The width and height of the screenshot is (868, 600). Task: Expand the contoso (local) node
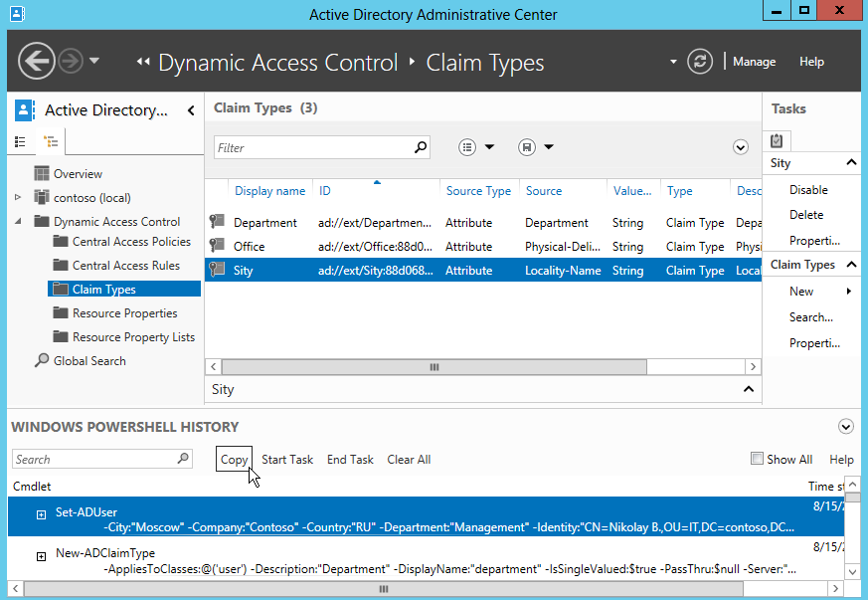point(18,197)
